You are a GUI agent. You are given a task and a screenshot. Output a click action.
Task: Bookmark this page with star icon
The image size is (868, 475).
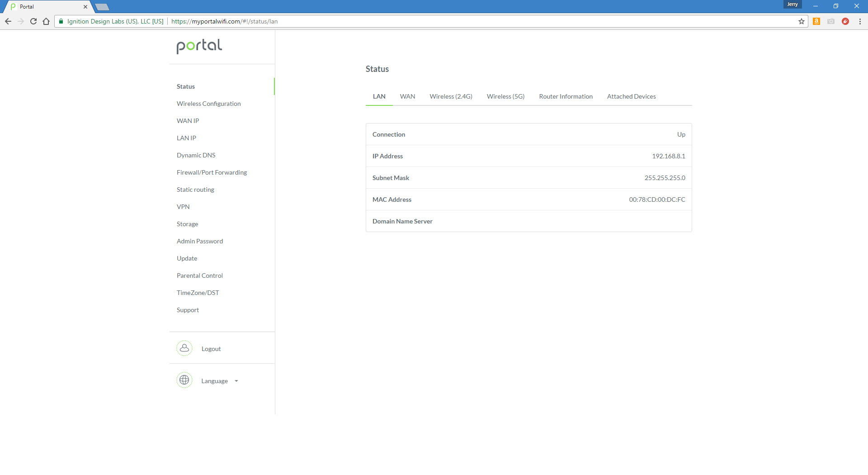click(802, 21)
